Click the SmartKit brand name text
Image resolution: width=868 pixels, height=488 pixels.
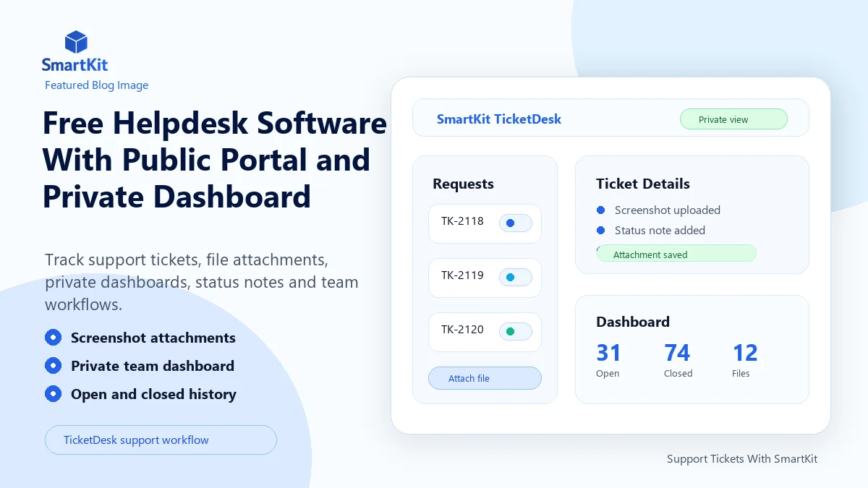pos(75,65)
